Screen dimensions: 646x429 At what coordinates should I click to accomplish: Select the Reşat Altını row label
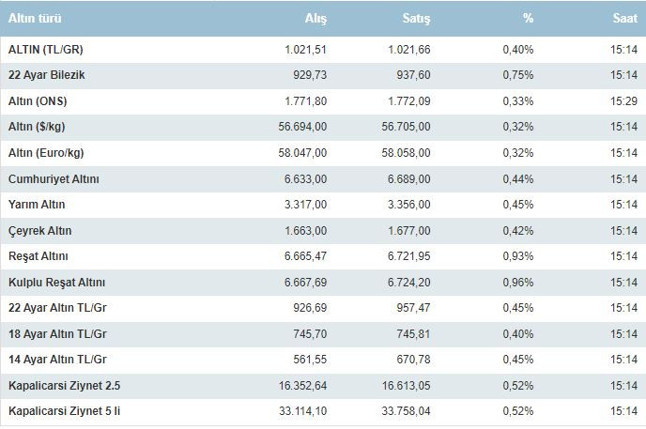(x=39, y=257)
